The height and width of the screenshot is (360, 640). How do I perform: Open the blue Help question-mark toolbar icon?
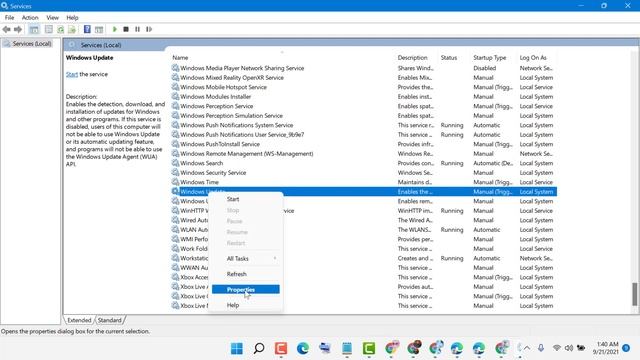point(87,29)
